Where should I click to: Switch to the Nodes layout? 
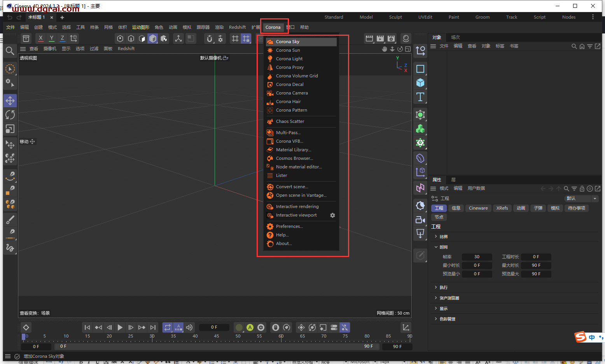(569, 17)
